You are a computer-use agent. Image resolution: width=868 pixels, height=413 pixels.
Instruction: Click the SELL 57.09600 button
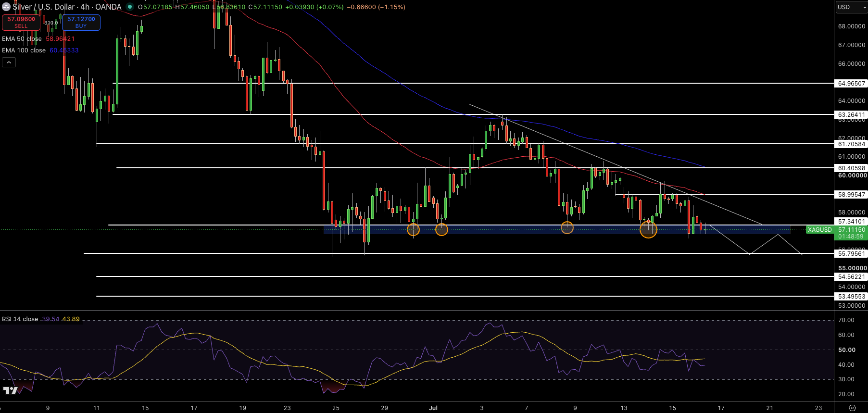21,22
